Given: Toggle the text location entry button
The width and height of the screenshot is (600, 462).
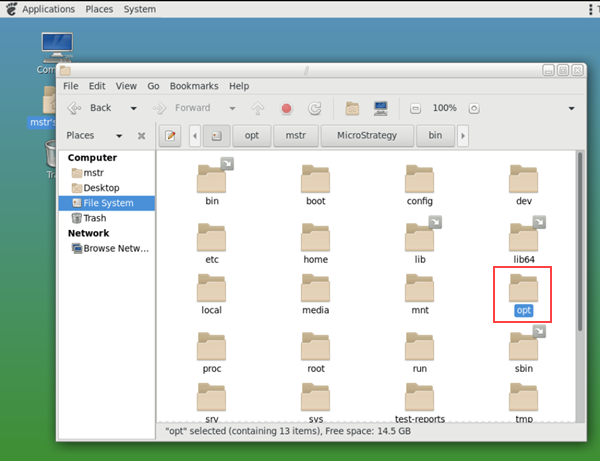Looking at the screenshot, I should (170, 135).
